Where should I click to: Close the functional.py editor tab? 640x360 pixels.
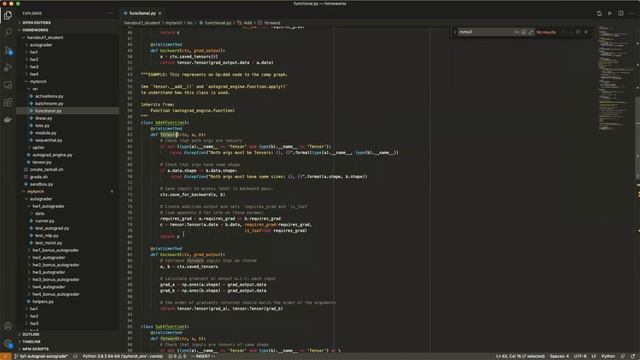[x=160, y=13]
